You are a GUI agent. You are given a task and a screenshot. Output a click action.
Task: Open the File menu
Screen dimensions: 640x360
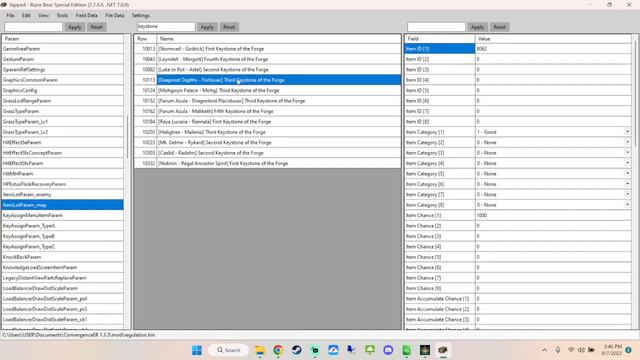click(x=10, y=16)
